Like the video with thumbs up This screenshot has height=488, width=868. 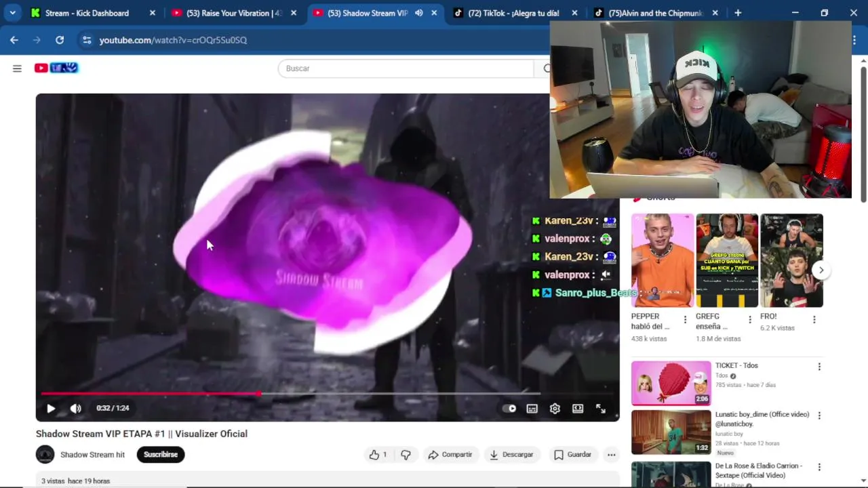[x=378, y=455]
